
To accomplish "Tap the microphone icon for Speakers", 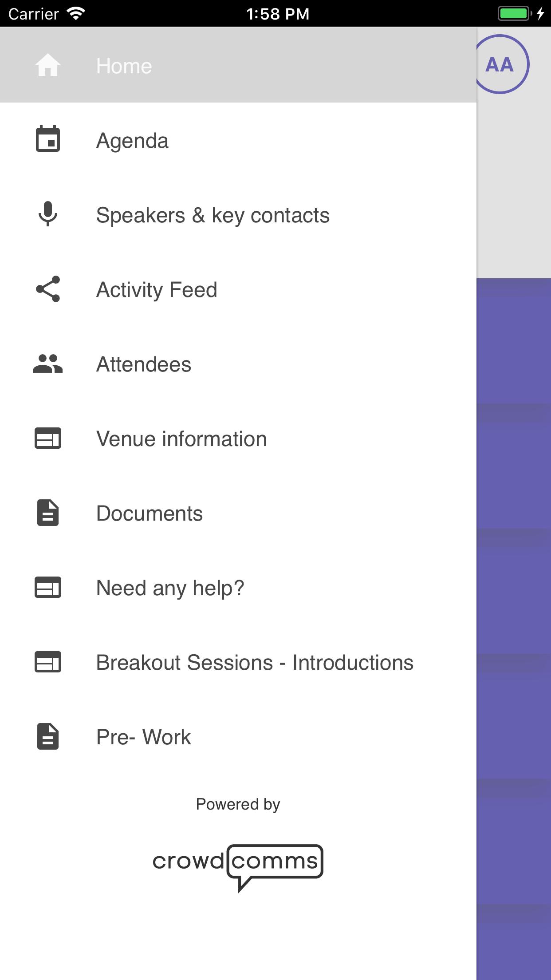I will coord(48,214).
